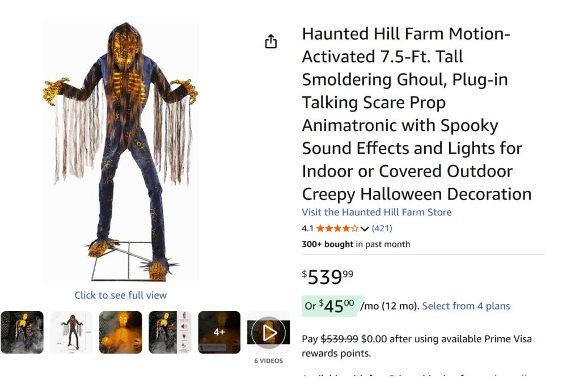The height and width of the screenshot is (378, 588).
Task: Click to see full view of the image
Action: pyautogui.click(x=120, y=295)
